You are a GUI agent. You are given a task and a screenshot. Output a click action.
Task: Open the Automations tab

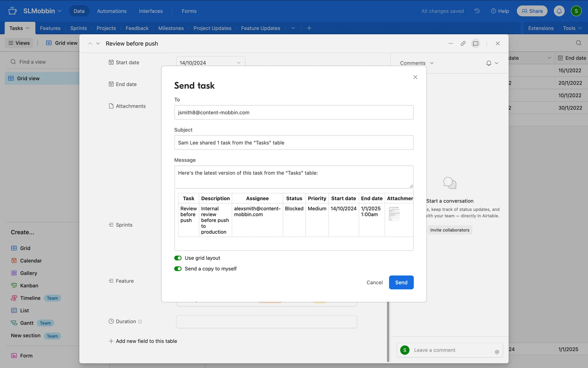click(111, 11)
